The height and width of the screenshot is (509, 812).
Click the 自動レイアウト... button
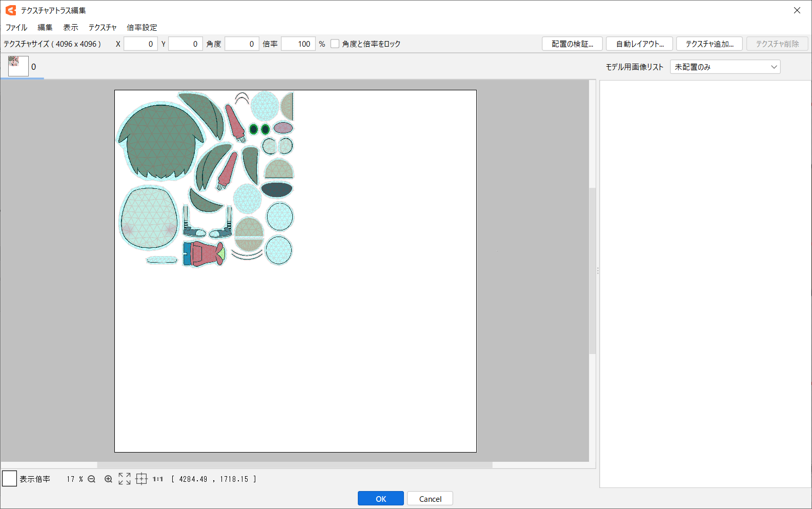coord(640,44)
